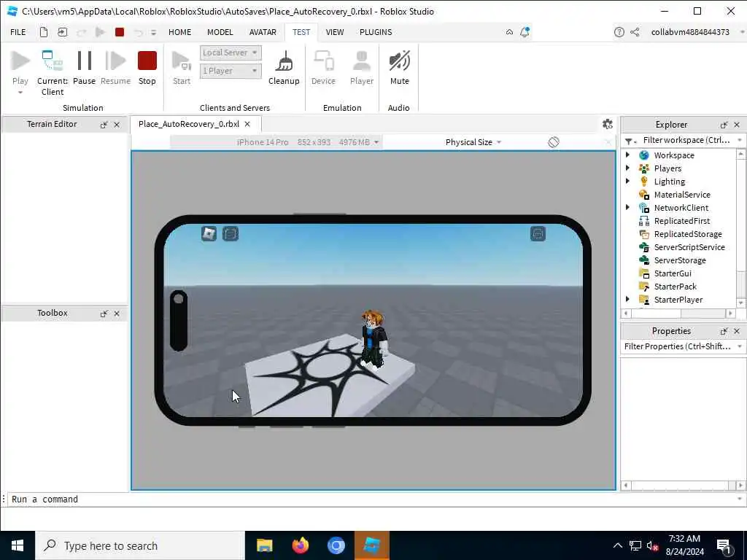Open the Physical Size dropdown
This screenshot has width=747, height=560.
pyautogui.click(x=473, y=142)
